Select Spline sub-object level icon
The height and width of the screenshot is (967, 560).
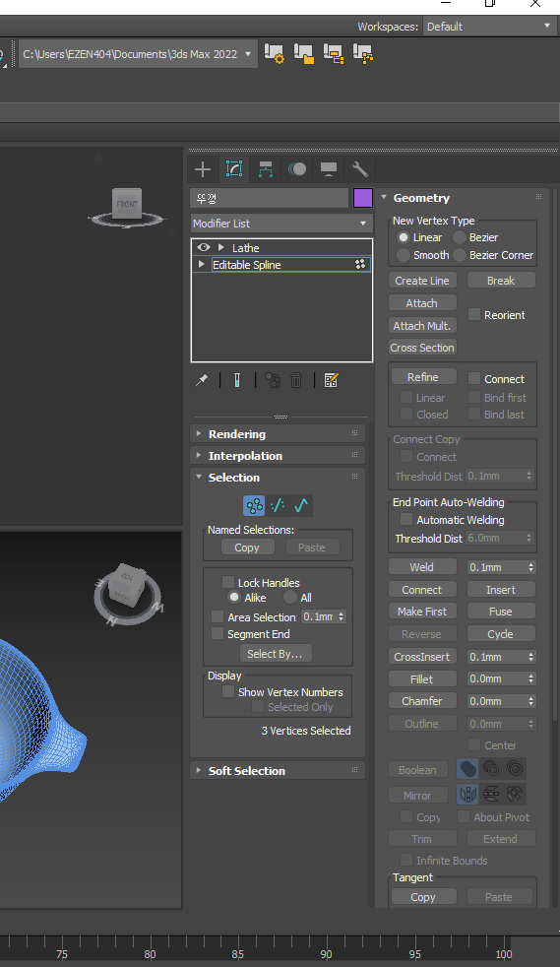coord(301,506)
